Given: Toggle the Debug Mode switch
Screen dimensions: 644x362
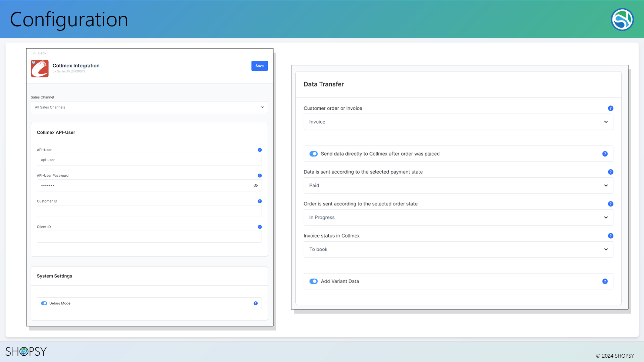Looking at the screenshot, I should coord(44,303).
